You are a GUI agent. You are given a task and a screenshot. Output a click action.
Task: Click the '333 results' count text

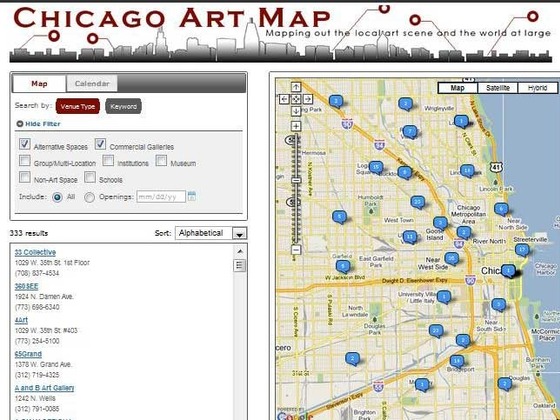[29, 233]
